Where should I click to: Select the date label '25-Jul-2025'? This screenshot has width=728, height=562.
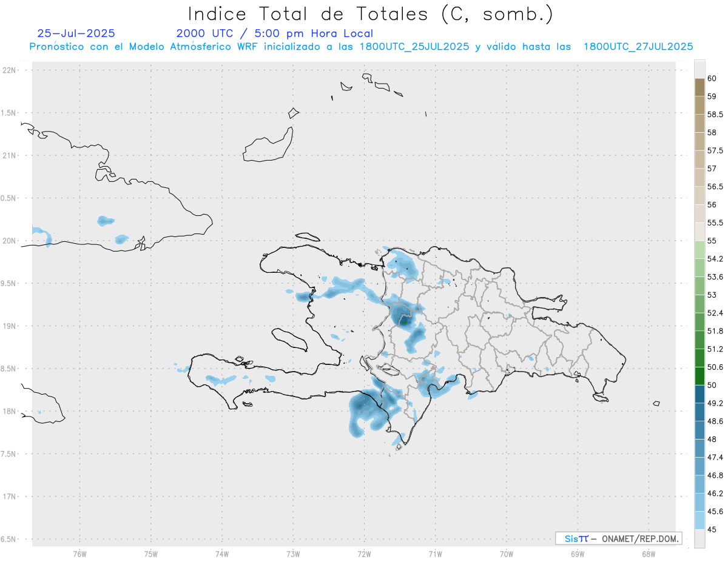pos(76,34)
